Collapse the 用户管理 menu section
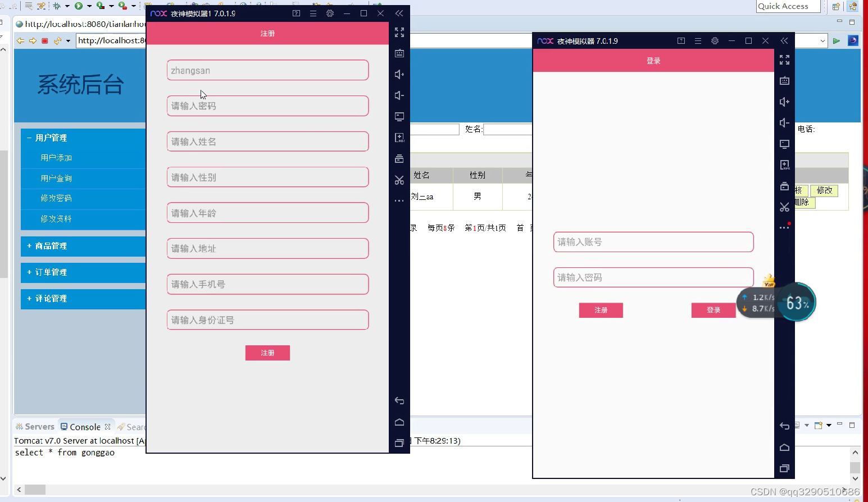 click(83, 138)
